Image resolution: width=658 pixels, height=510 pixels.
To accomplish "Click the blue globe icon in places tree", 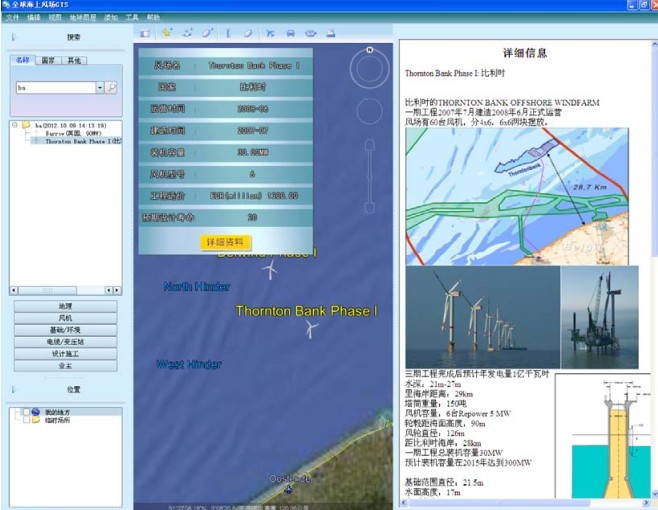I will pos(36,412).
